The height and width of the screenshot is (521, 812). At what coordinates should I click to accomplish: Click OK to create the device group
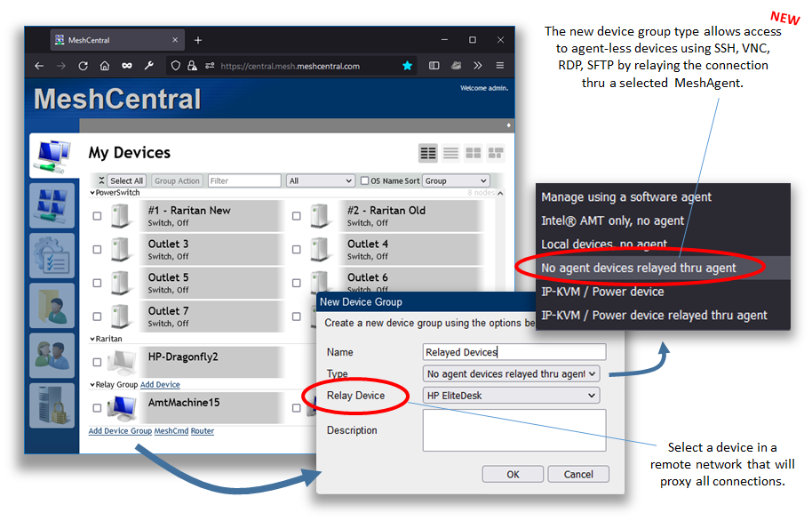coord(513,474)
